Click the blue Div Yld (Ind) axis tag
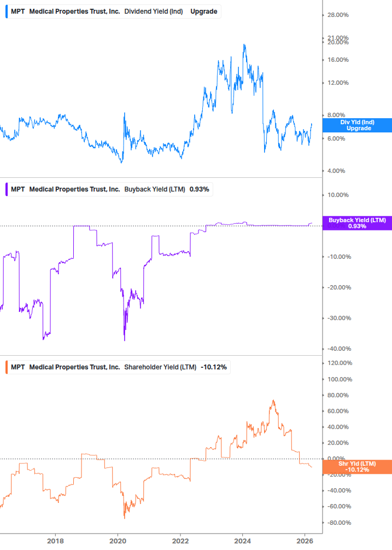The width and height of the screenshot is (392, 550). coord(357,125)
